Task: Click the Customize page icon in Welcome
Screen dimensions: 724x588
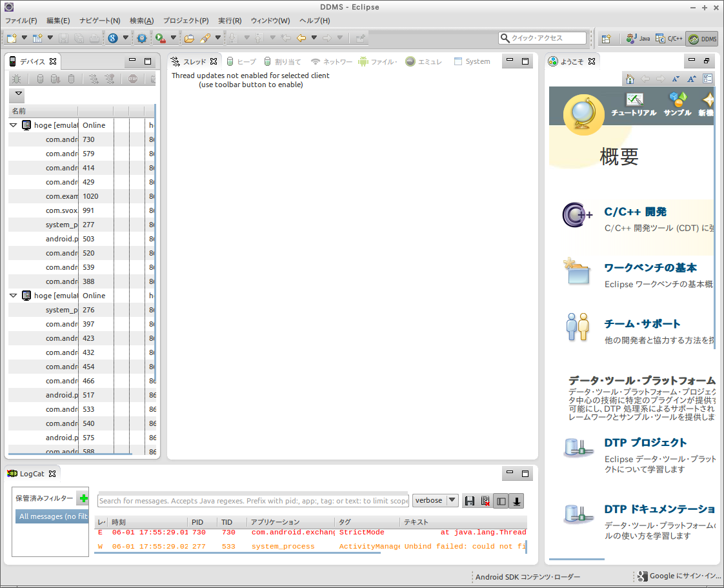Action: pos(707,79)
